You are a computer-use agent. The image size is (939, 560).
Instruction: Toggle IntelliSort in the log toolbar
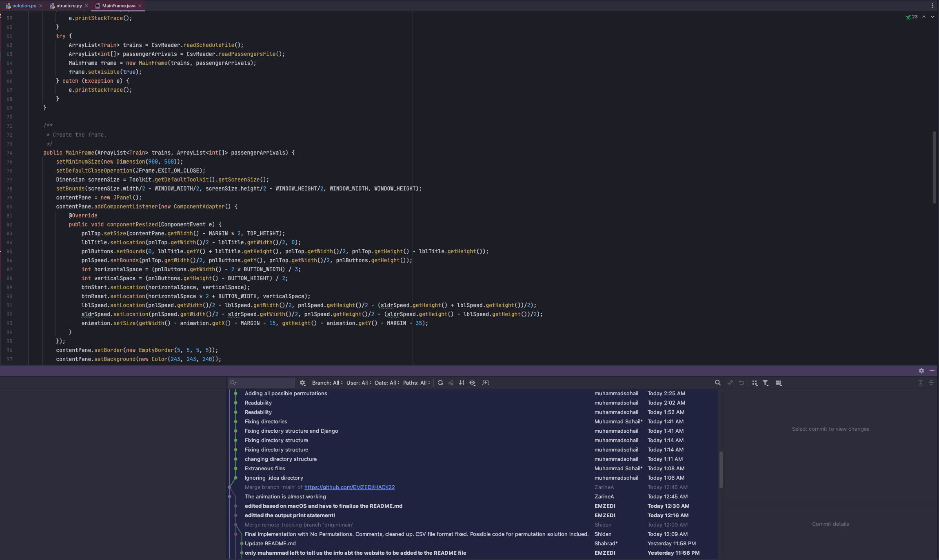pyautogui.click(x=462, y=383)
